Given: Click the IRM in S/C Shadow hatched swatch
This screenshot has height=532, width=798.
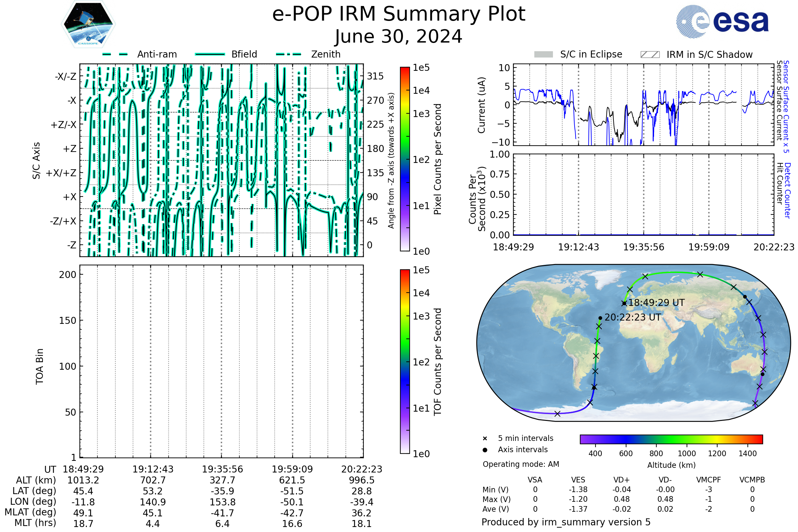Looking at the screenshot, I should coord(650,55).
